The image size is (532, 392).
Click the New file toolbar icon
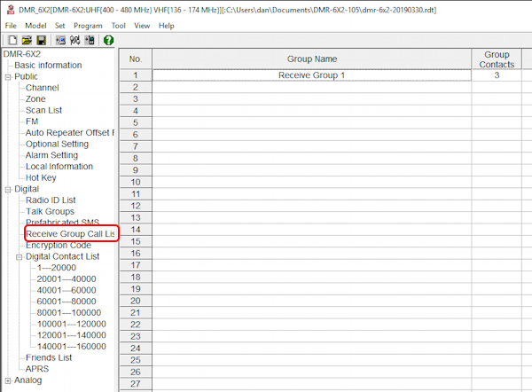click(x=12, y=40)
